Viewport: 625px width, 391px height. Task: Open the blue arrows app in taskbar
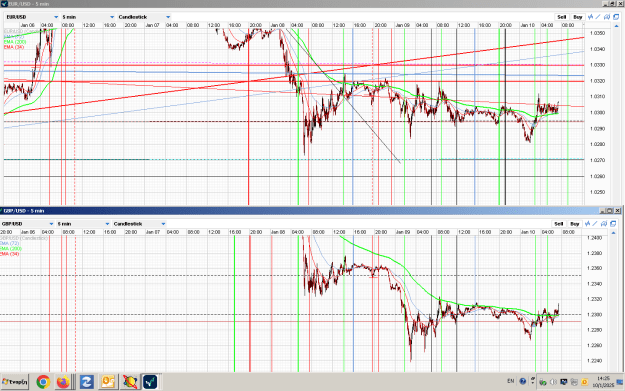86,382
